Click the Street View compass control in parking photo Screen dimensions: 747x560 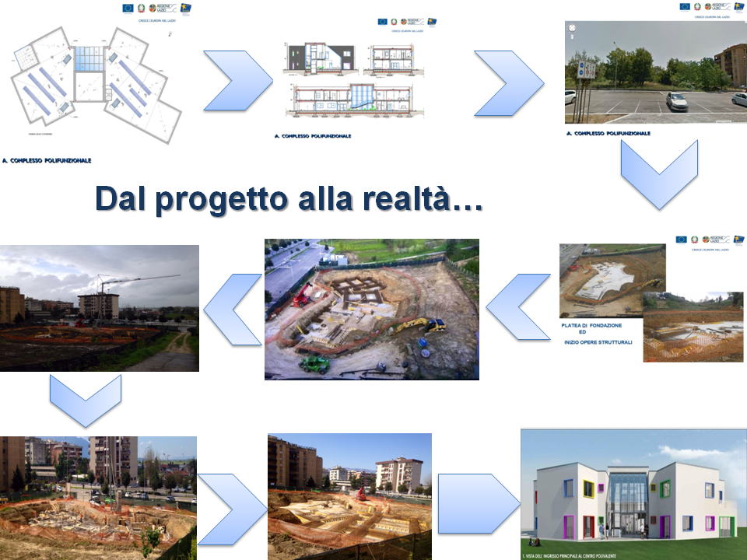(x=572, y=28)
